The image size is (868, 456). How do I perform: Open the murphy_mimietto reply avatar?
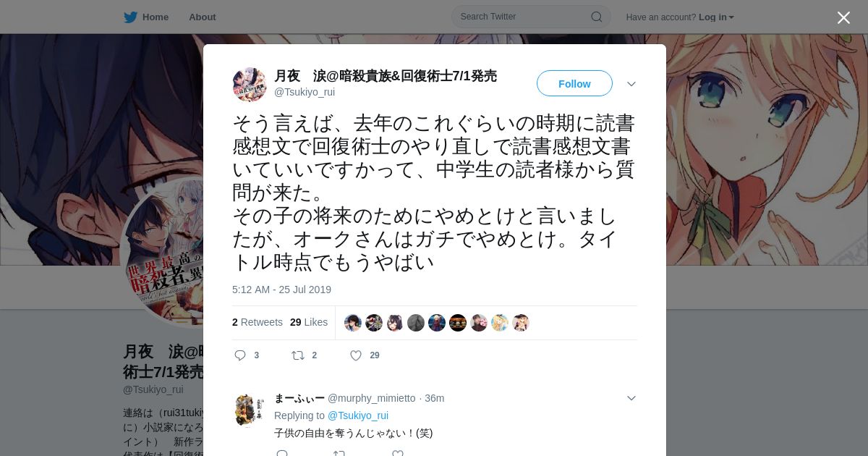[x=250, y=410]
